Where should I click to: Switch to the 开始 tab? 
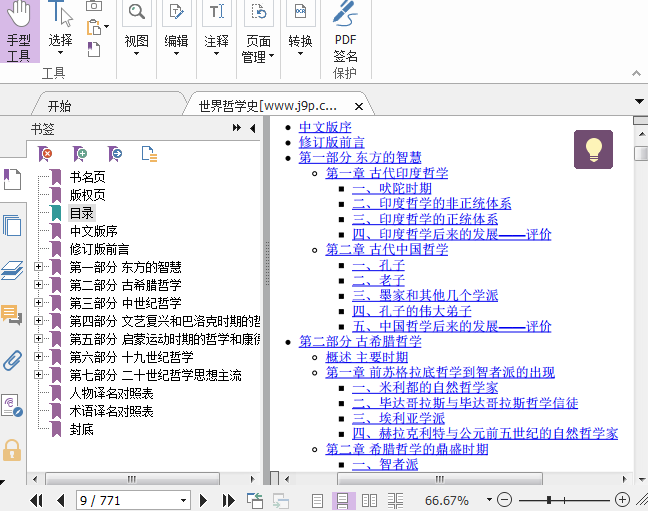60,106
